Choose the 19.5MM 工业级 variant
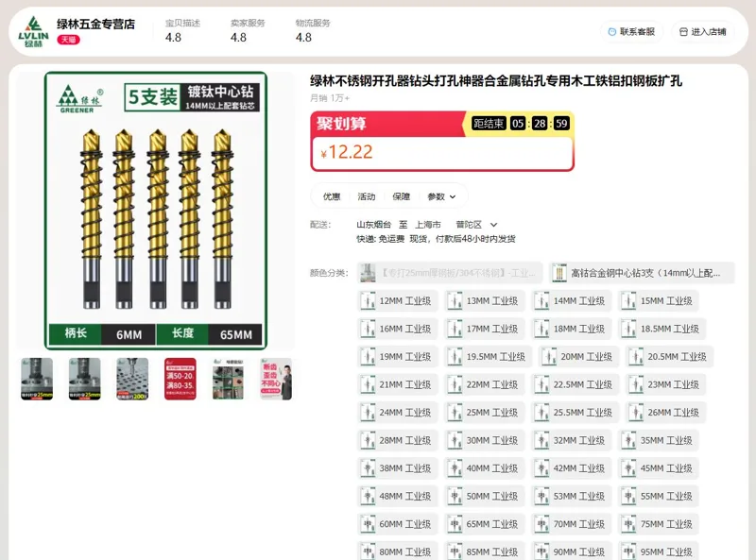 click(x=488, y=357)
